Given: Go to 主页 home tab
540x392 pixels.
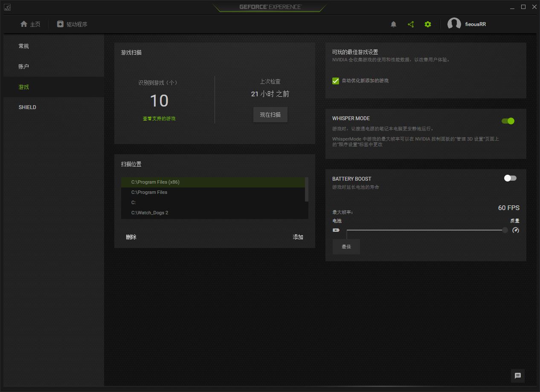Looking at the screenshot, I should point(30,24).
